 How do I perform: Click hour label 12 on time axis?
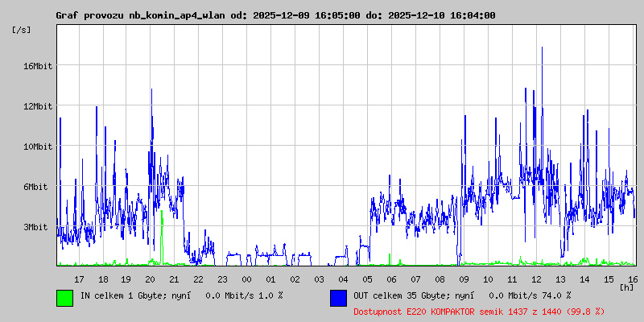pos(536,279)
